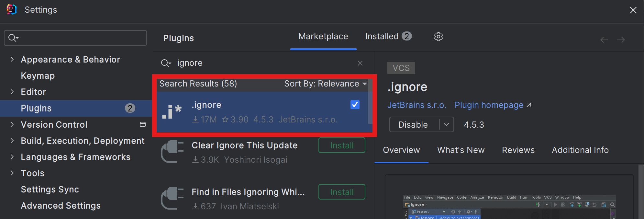Open the JetBrains s.r.o. vendor link
Viewport: 644px width, 219px height.
pos(417,105)
